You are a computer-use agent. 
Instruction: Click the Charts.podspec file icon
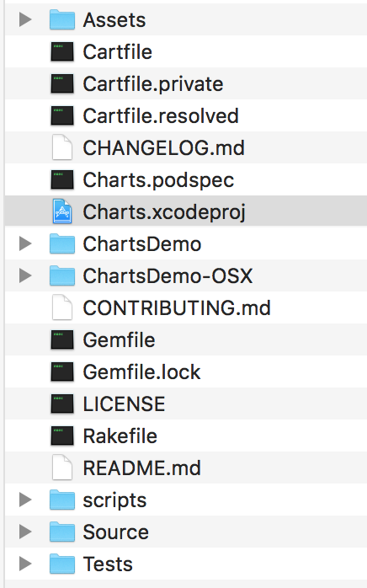coord(62,179)
